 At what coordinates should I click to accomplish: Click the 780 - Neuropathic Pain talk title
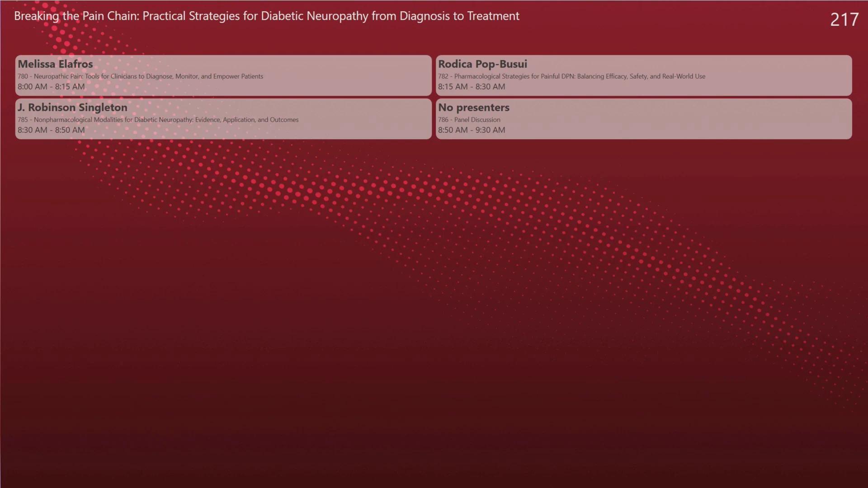pyautogui.click(x=140, y=76)
